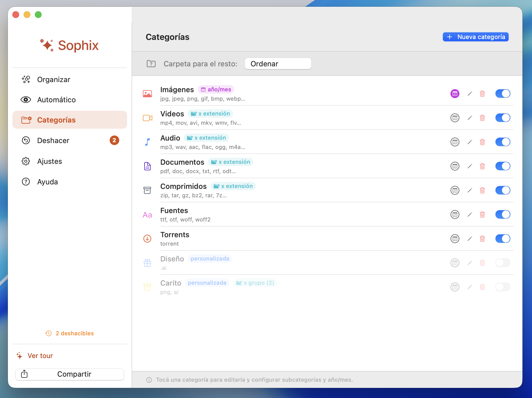Turn off the Documentos category switch
Screen dimensions: 532x398
(503, 166)
